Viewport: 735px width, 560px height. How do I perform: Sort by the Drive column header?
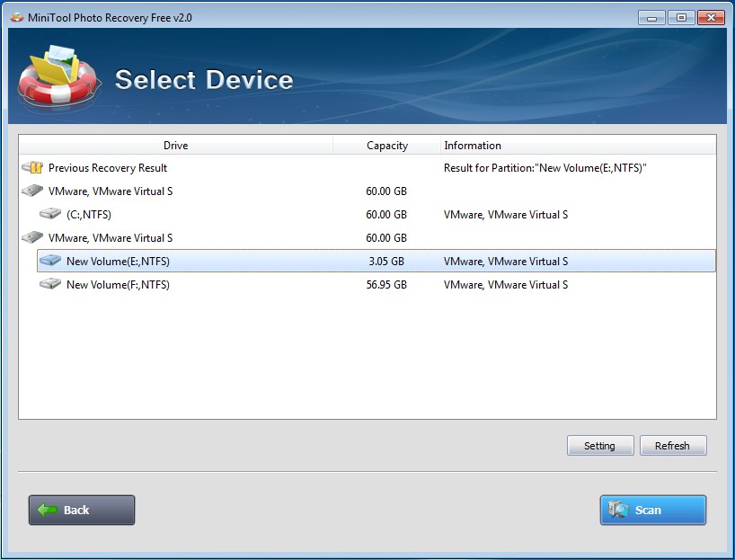(x=176, y=146)
